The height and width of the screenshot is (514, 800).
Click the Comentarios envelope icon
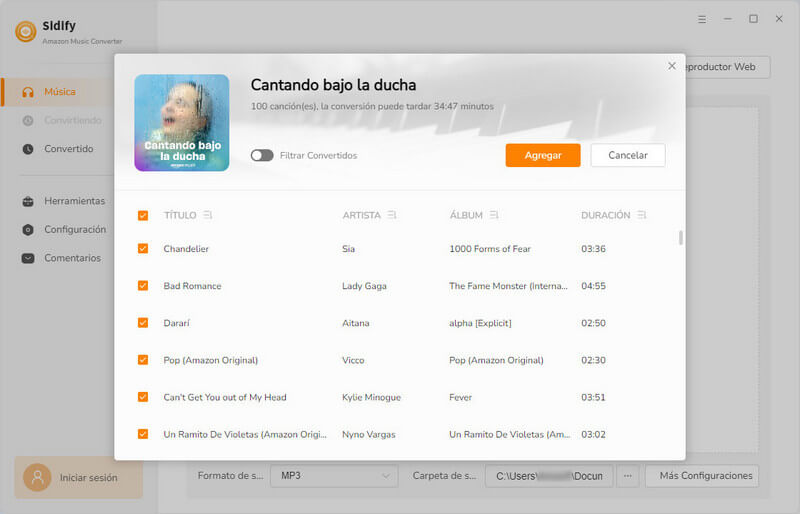pyautogui.click(x=28, y=258)
